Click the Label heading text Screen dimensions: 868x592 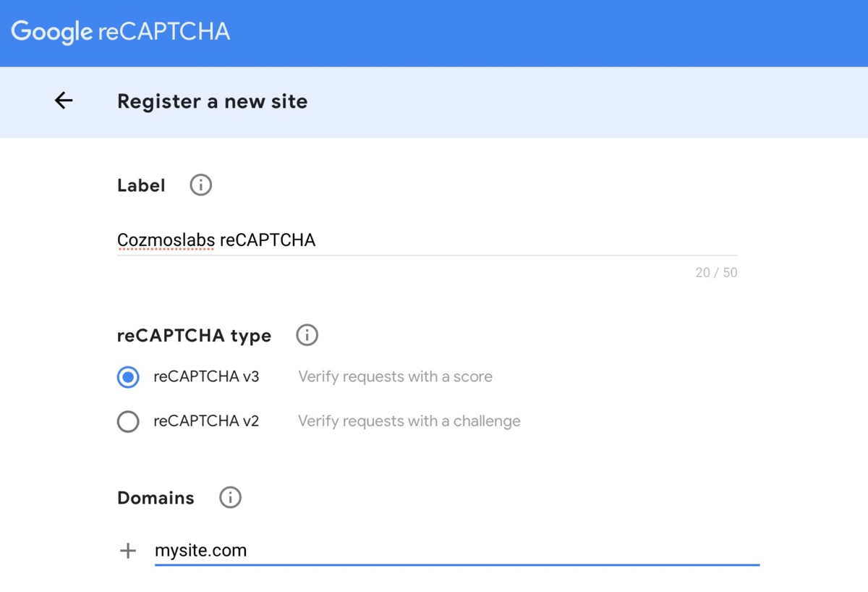point(141,186)
